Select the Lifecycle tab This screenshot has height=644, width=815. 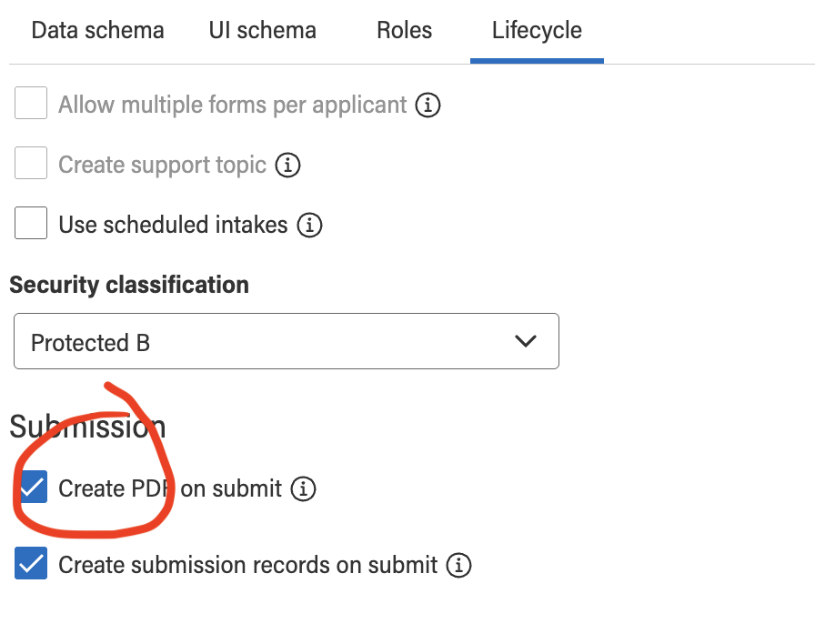tap(537, 30)
